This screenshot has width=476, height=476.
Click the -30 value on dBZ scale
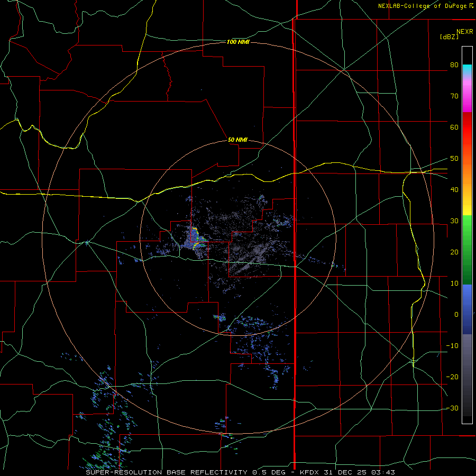452,408
